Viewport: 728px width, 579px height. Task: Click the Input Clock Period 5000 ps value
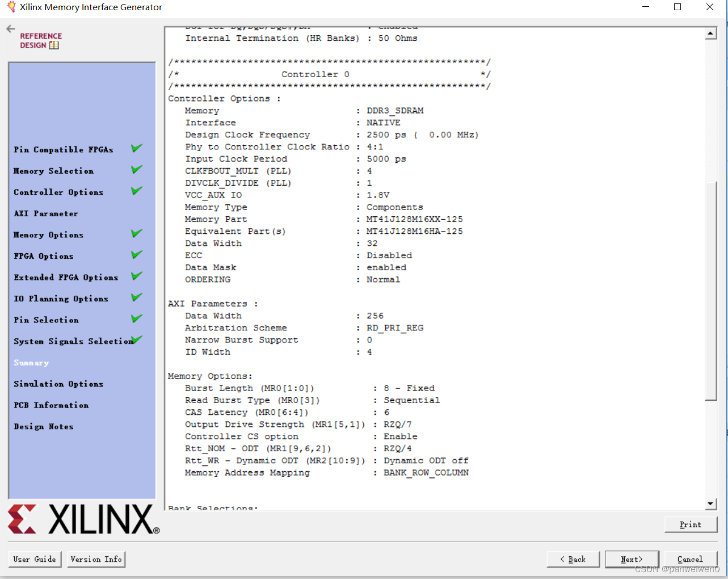tap(386, 159)
